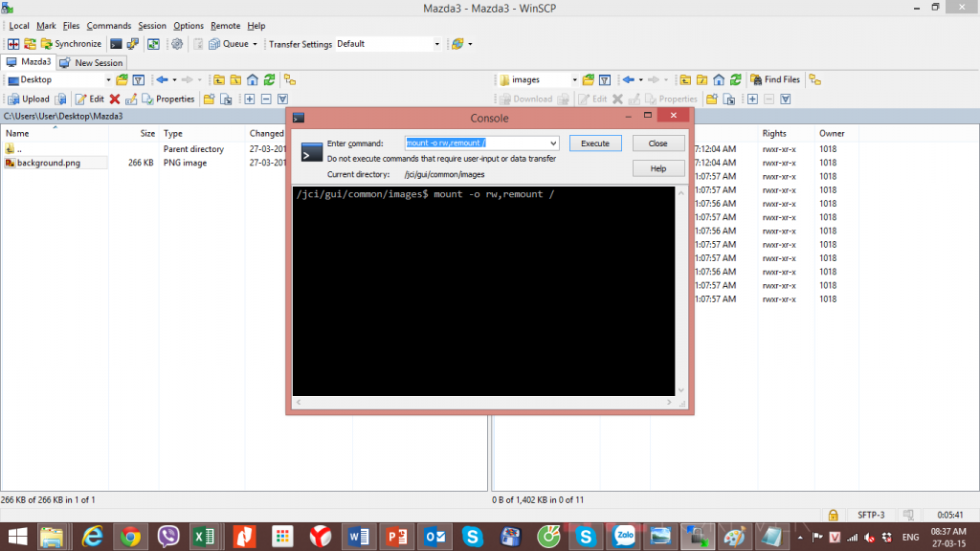
Task: Click the Close button in Console dialog
Action: 657,143
